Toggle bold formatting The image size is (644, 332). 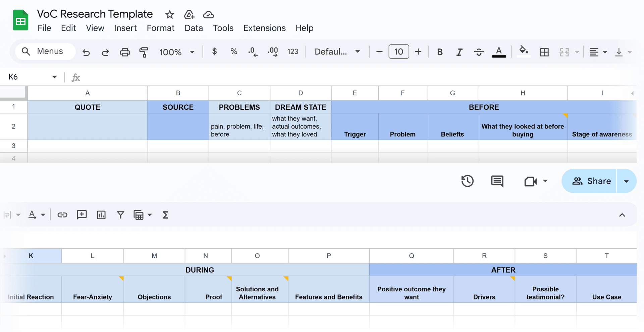point(440,52)
